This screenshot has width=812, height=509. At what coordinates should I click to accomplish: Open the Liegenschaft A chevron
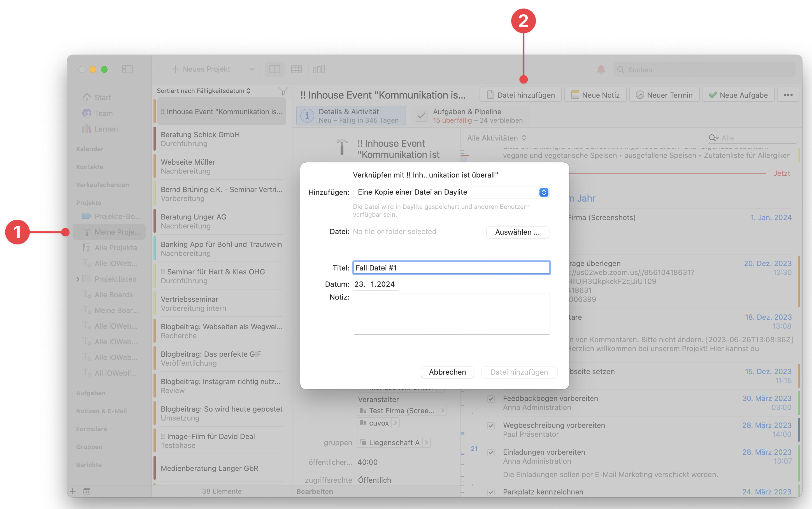click(426, 442)
